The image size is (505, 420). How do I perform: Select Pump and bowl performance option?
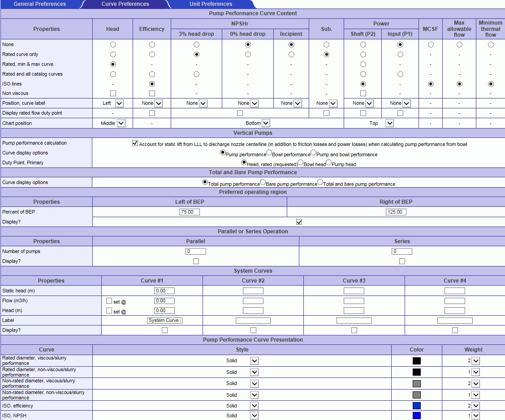click(313, 153)
